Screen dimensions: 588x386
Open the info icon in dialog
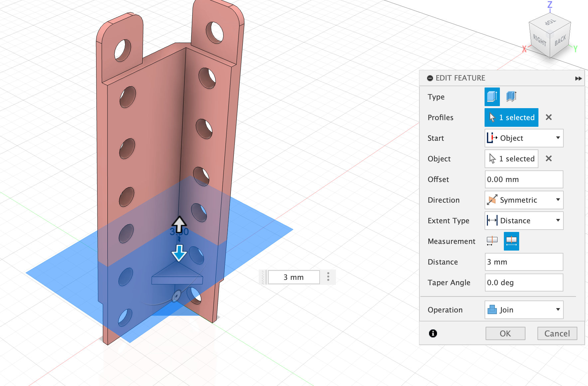[x=433, y=333]
